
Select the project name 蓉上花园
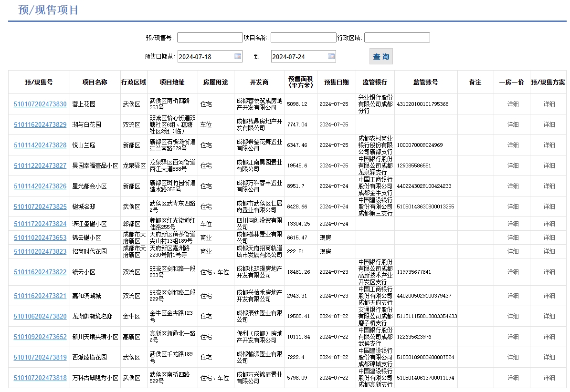(84, 104)
